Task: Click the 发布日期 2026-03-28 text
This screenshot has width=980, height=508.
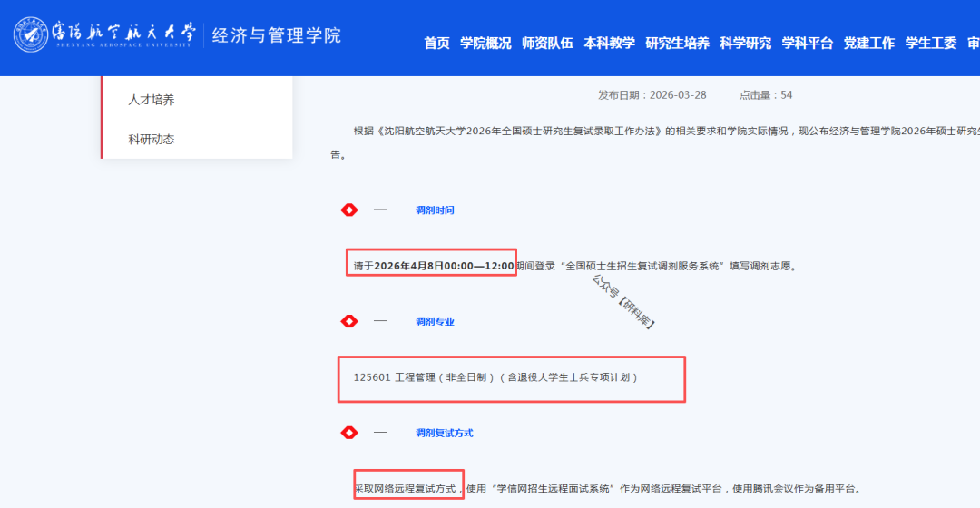Action: tap(652, 95)
